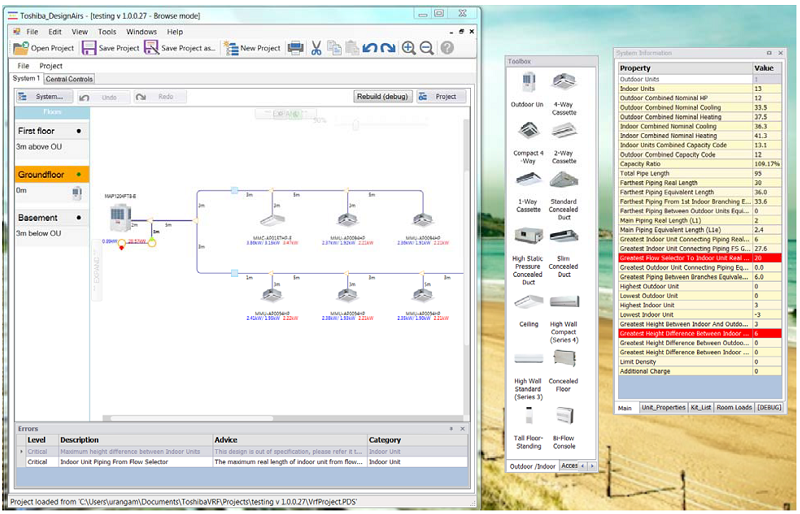The height and width of the screenshot is (514, 800).
Task: Open the [DEBUG] tab
Action: pos(769,407)
